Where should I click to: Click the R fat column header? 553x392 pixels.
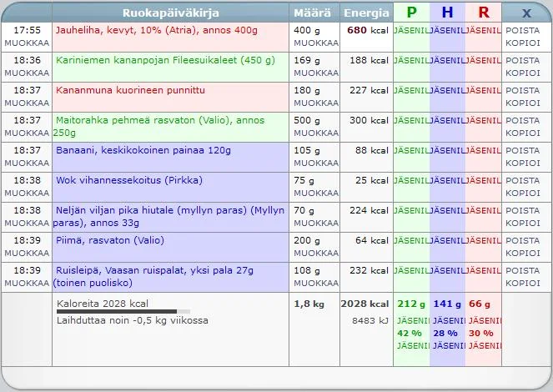click(484, 13)
